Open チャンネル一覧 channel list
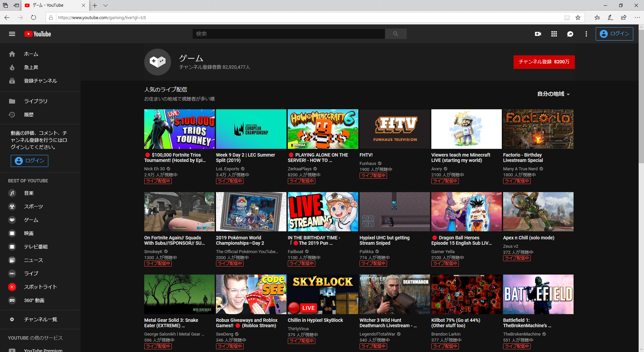 pyautogui.click(x=40, y=319)
